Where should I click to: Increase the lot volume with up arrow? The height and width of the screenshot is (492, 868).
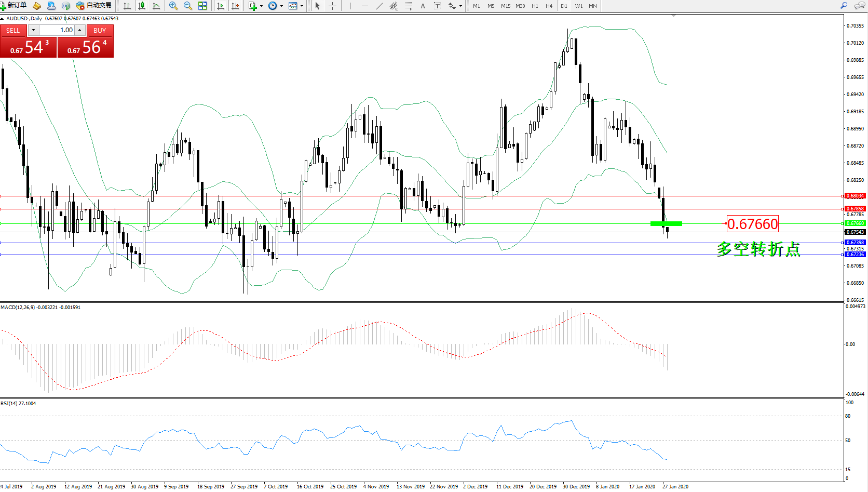pyautogui.click(x=80, y=30)
